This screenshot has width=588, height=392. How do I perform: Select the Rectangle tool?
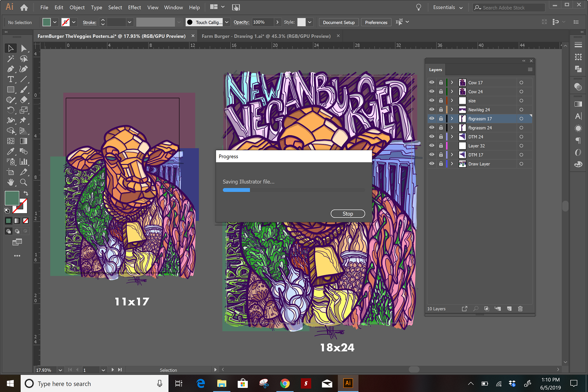[11, 89]
